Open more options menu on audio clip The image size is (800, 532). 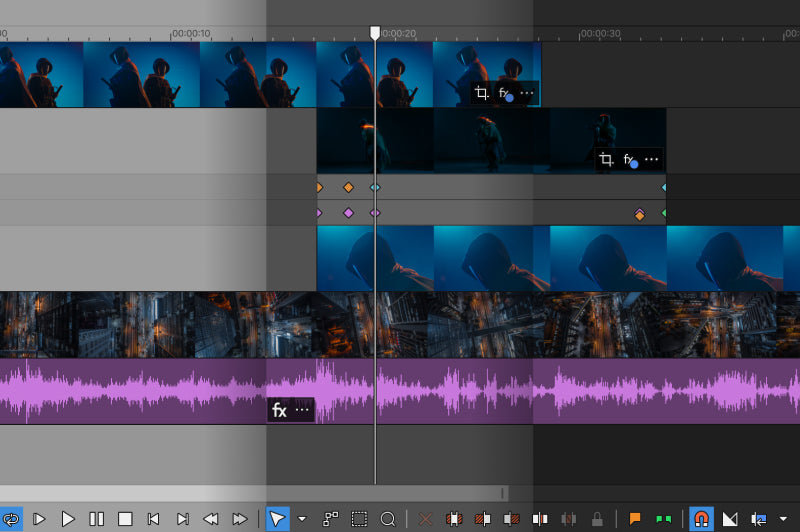click(x=302, y=410)
